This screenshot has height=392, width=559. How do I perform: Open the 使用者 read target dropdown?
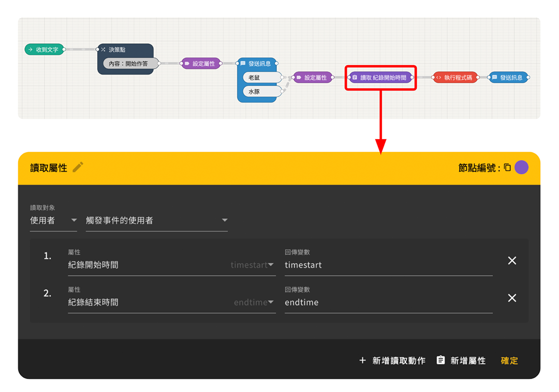[53, 221]
